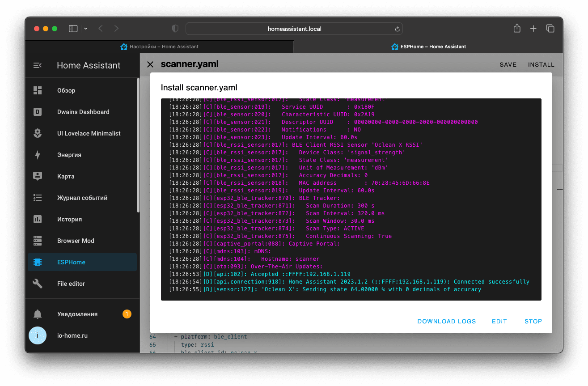Viewport: 588px width, 386px height.
Task: Click the DOWNLOAD LOGS button
Action: tap(446, 321)
